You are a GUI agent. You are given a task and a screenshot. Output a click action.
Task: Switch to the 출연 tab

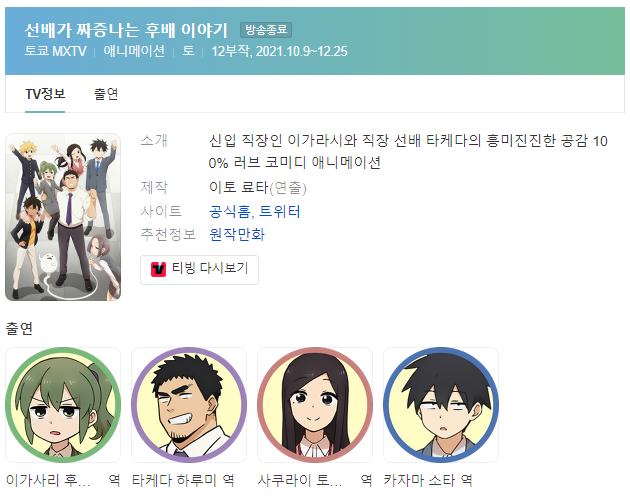106,94
